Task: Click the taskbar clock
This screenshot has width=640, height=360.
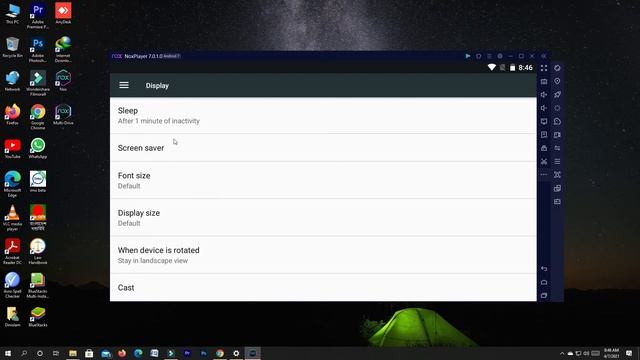Action: coord(611,353)
